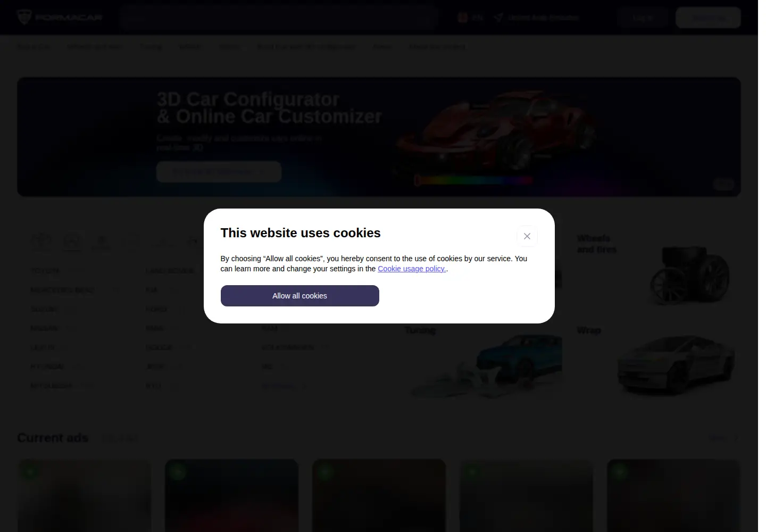
Task: Click the Allow all cookies button
Action: [300, 296]
